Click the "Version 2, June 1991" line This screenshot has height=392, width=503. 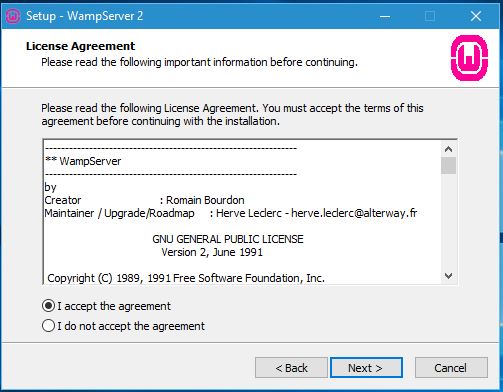pos(212,252)
